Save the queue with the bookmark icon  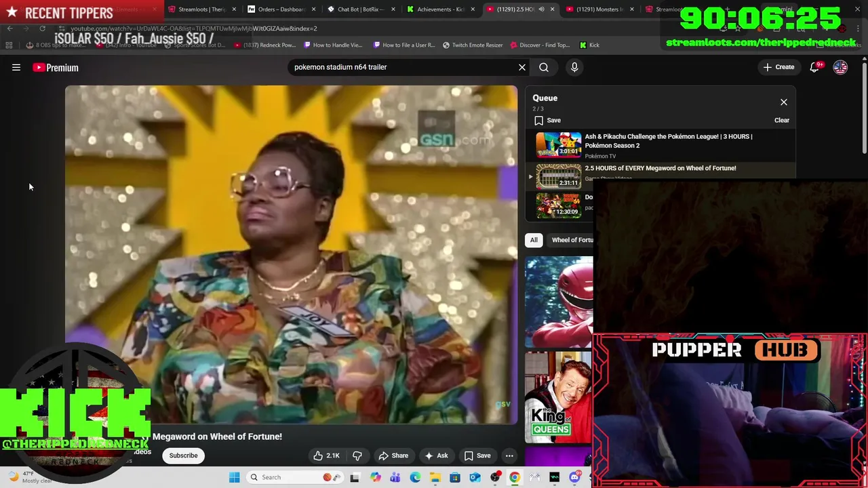pyautogui.click(x=548, y=121)
